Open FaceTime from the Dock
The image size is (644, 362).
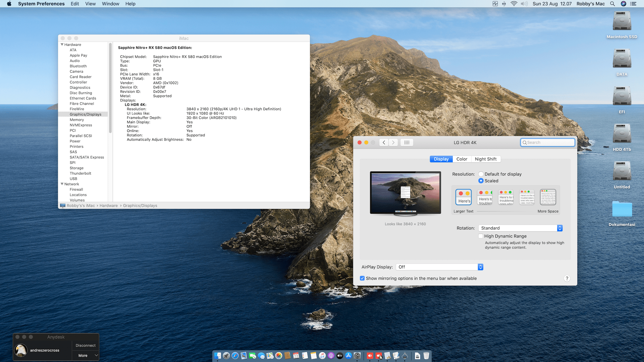point(253,356)
